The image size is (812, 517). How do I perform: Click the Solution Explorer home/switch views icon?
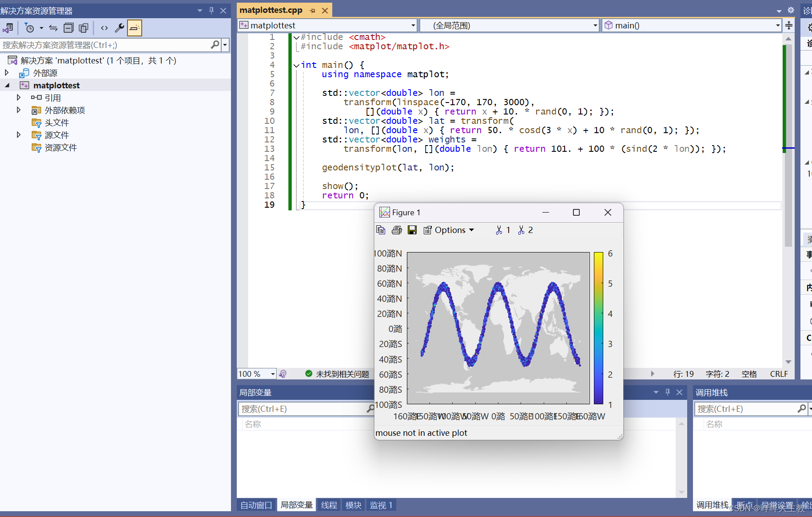8,28
